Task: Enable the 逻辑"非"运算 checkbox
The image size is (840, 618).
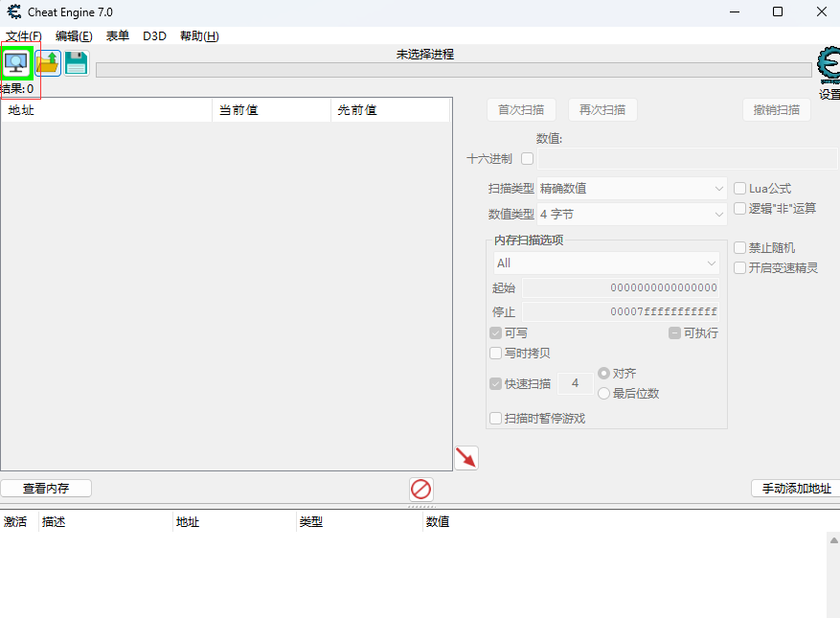Action: click(739, 208)
